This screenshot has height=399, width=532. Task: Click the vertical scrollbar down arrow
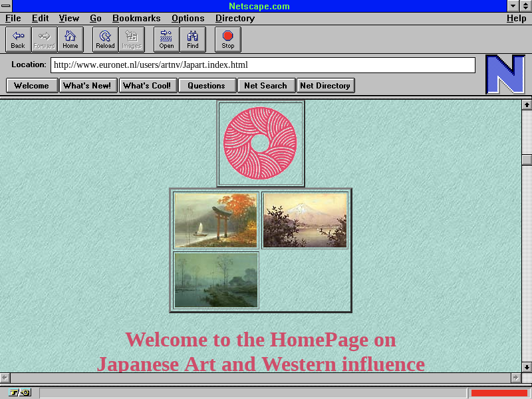pyautogui.click(x=527, y=366)
